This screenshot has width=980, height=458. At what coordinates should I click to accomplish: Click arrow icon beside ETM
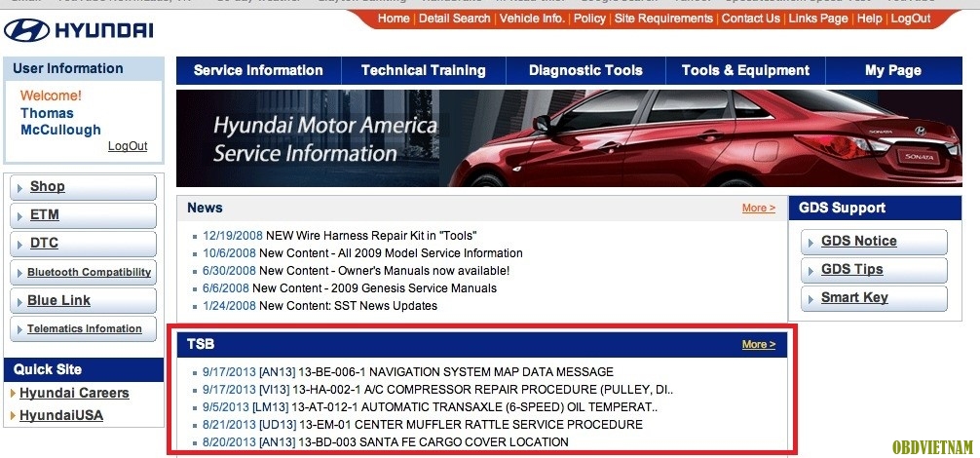(20, 216)
